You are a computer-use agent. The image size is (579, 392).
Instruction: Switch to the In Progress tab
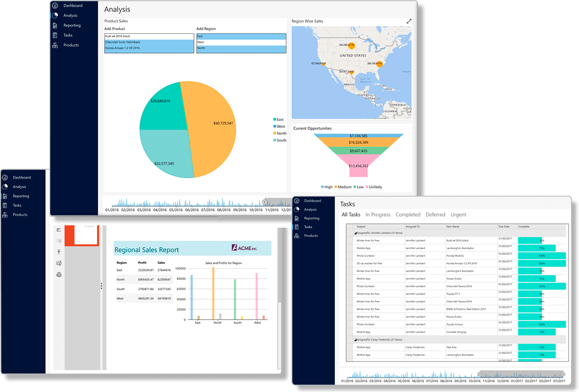point(378,215)
